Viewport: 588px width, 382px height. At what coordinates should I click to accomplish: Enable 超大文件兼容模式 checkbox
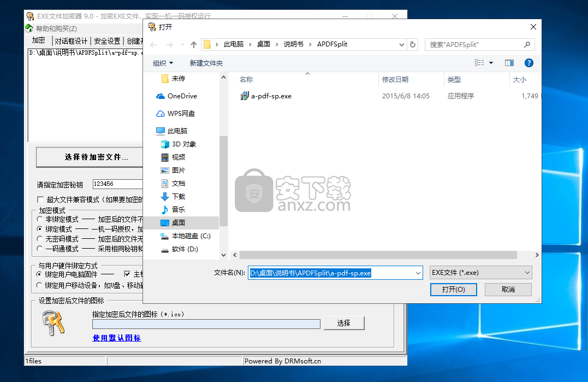pos(40,199)
